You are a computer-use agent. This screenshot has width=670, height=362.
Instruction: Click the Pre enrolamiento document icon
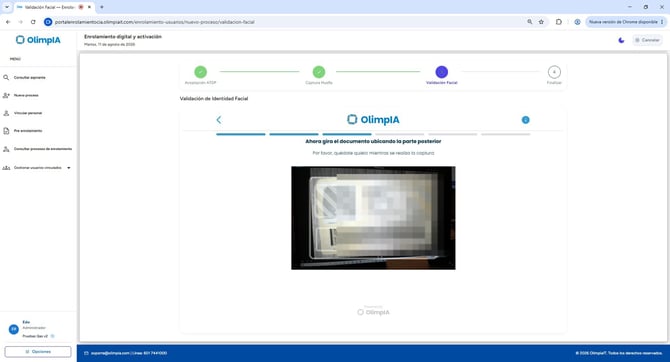pos(6,131)
